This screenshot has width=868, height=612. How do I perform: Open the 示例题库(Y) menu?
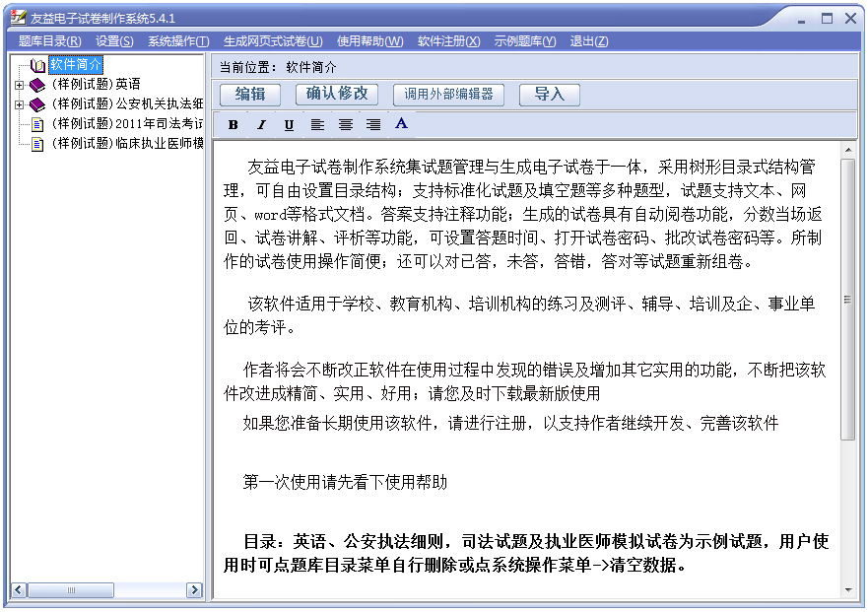pyautogui.click(x=525, y=41)
